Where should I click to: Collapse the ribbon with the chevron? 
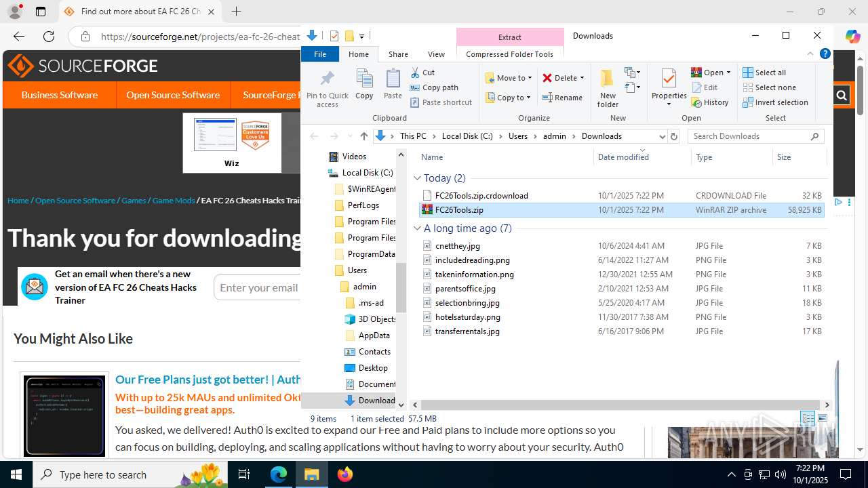(810, 54)
